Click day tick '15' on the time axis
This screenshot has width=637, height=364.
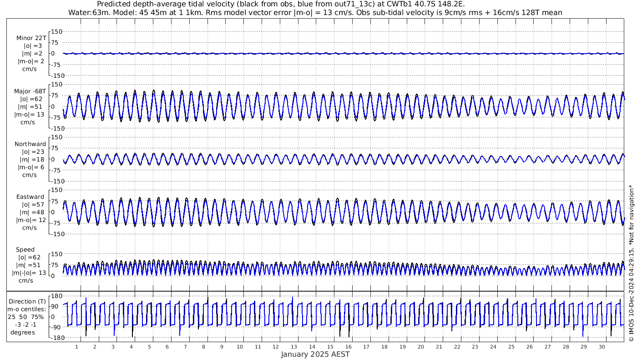click(x=330, y=347)
